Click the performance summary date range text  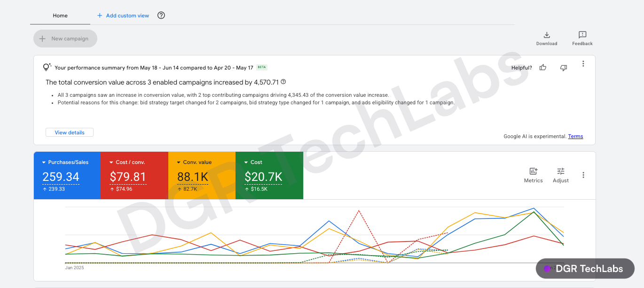[154, 68]
